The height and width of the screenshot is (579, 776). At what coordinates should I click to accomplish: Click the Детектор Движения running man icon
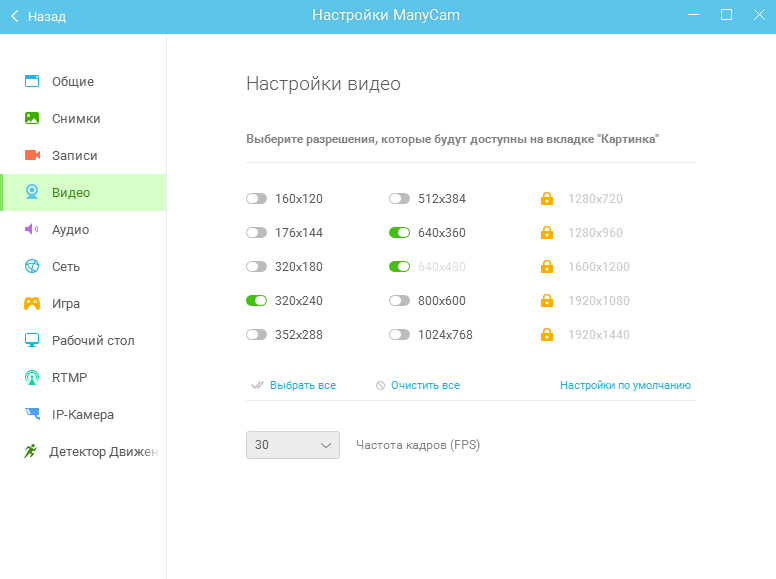[31, 451]
